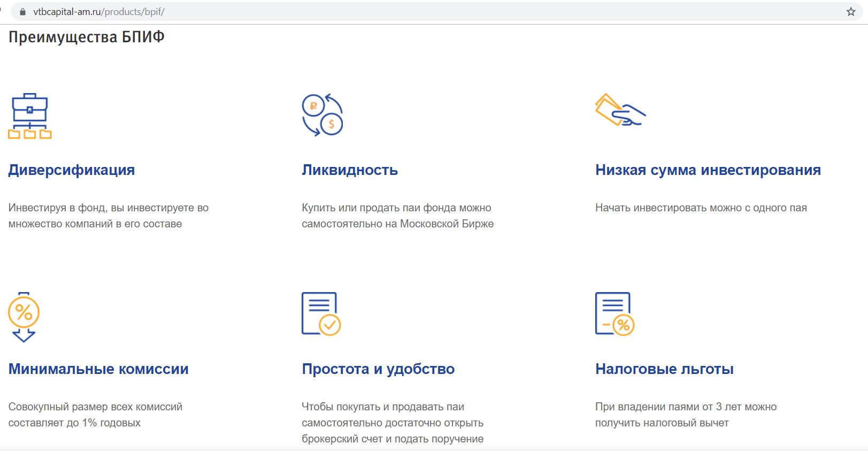The image size is (868, 451).
Task: Click the Преимущества БПИФ section title
Action: 87,37
